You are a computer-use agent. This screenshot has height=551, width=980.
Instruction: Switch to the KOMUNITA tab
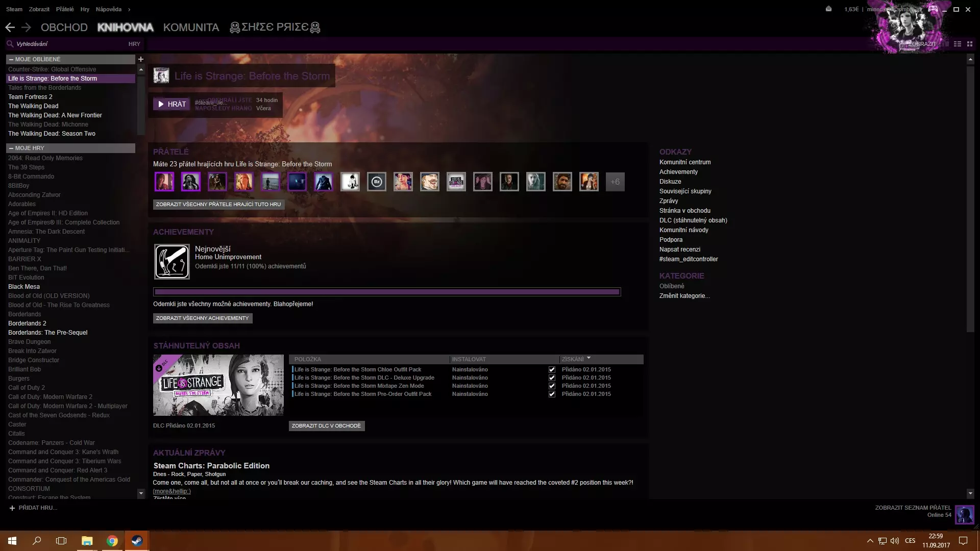tap(191, 28)
